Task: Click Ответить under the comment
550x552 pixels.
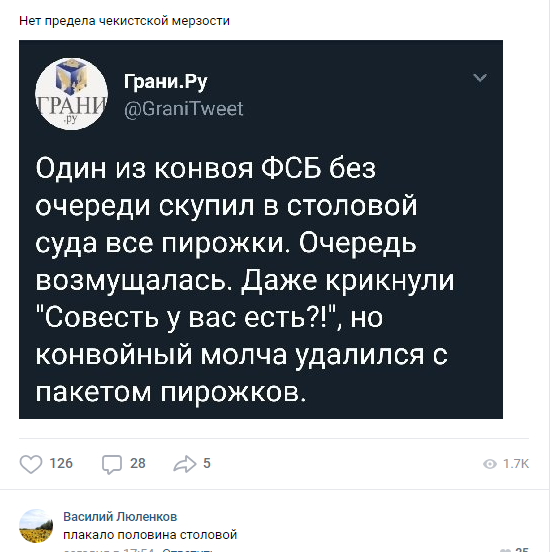Action: (187, 550)
